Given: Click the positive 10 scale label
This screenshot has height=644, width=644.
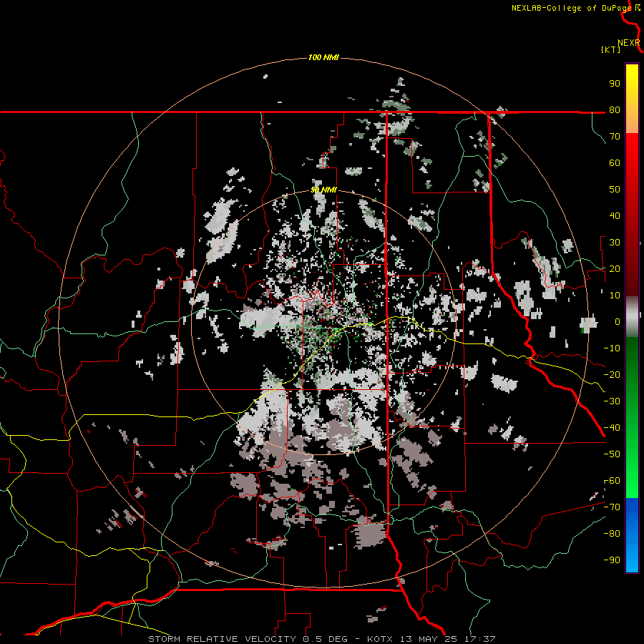Looking at the screenshot, I should tap(615, 296).
